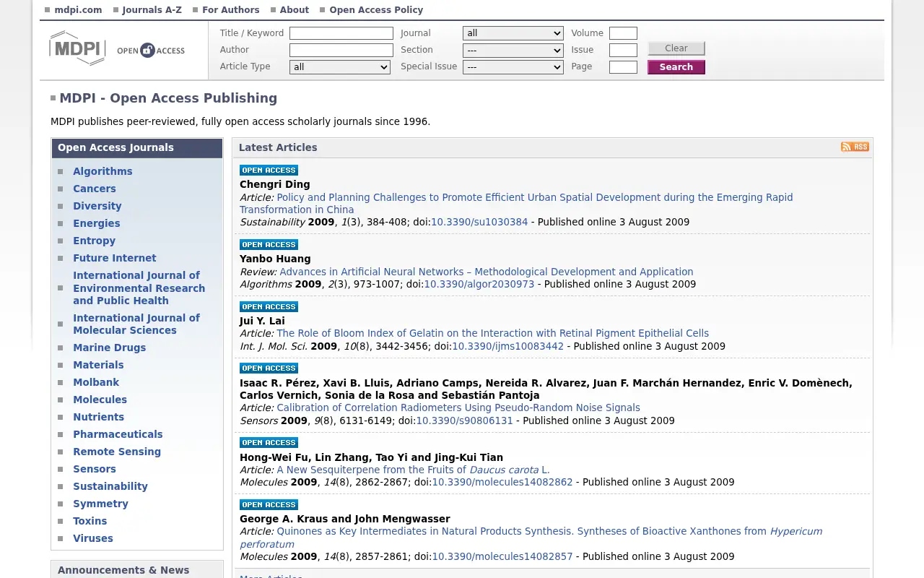Viewport: 924px width, 578px height.
Task: Open the Entropy journal link
Action: [94, 241]
